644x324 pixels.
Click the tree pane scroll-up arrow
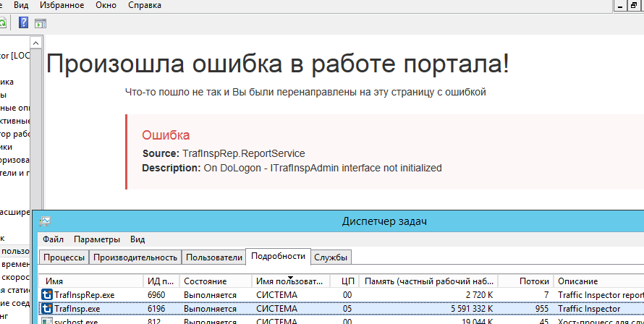pos(35,43)
